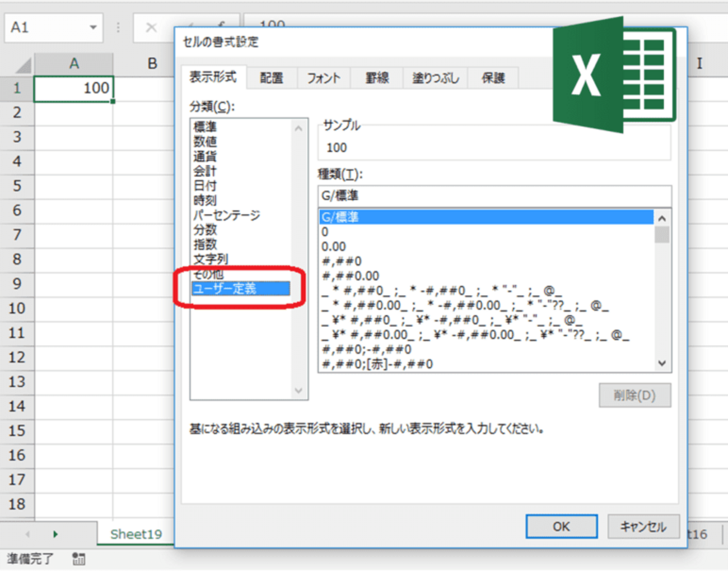728x571 pixels.
Task: Select G/標準 in the format list
Action: point(486,217)
